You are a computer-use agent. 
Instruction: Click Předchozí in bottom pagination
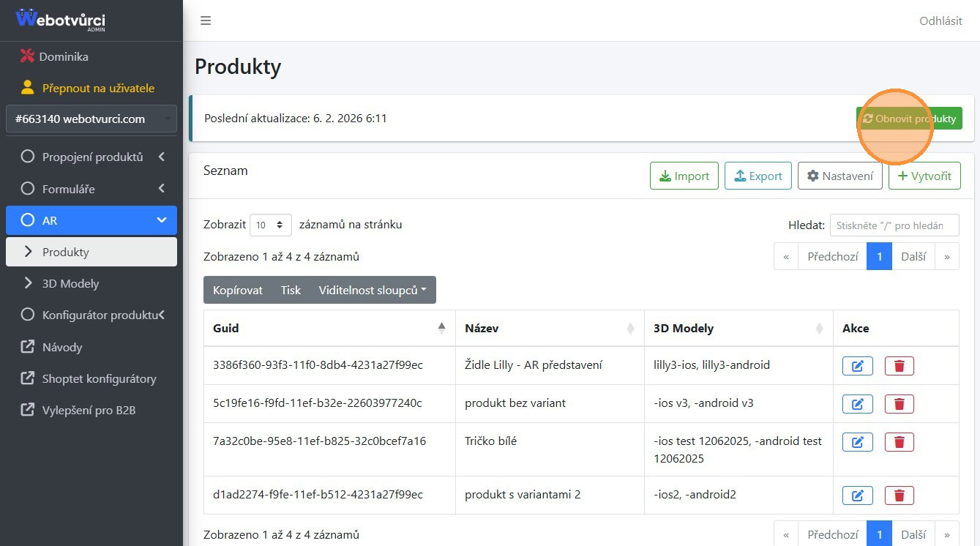[832, 534]
